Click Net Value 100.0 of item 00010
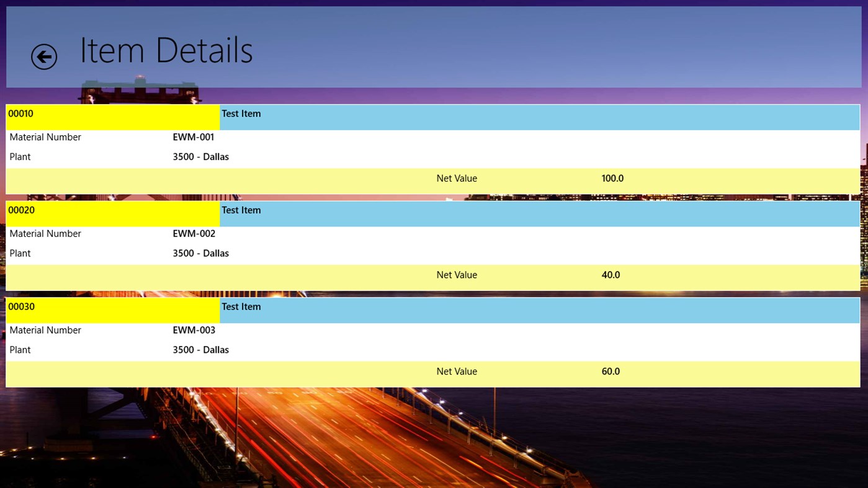The height and width of the screenshot is (488, 868). (612, 179)
